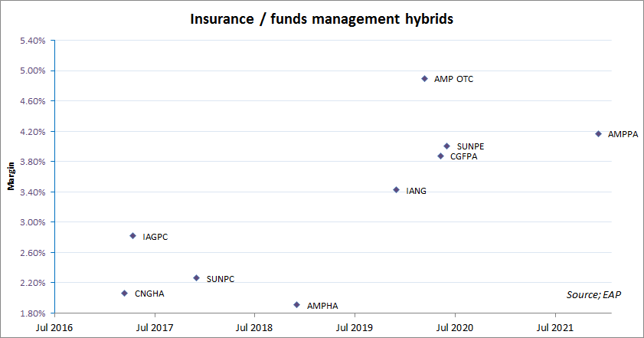
Task: Click the 5.00% y-axis label
Action: pyautogui.click(x=33, y=71)
